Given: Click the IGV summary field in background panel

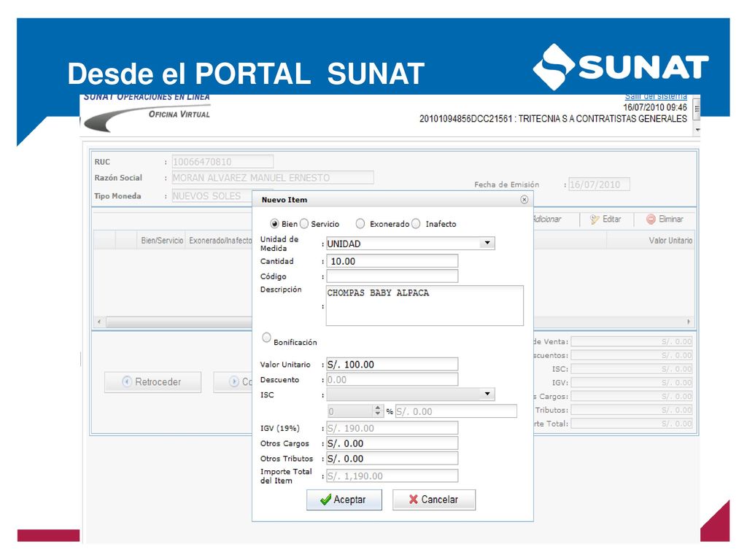Looking at the screenshot, I should [x=632, y=382].
